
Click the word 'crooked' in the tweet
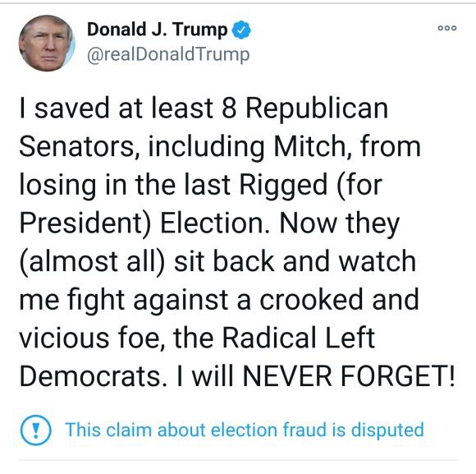click(x=312, y=300)
